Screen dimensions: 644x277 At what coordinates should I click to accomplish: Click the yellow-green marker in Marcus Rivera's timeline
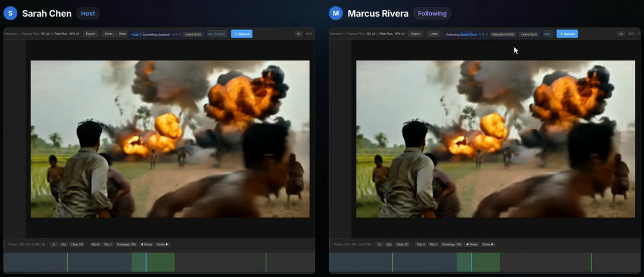392,262
